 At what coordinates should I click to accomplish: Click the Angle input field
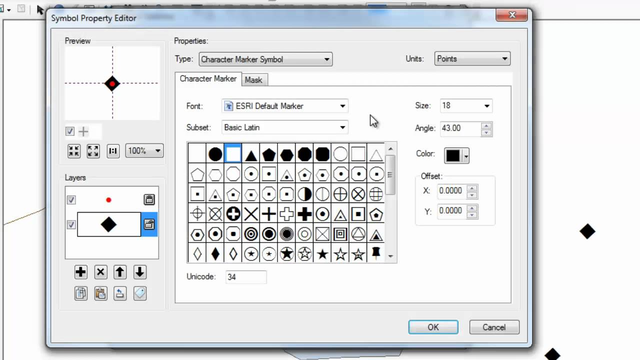[x=460, y=129]
